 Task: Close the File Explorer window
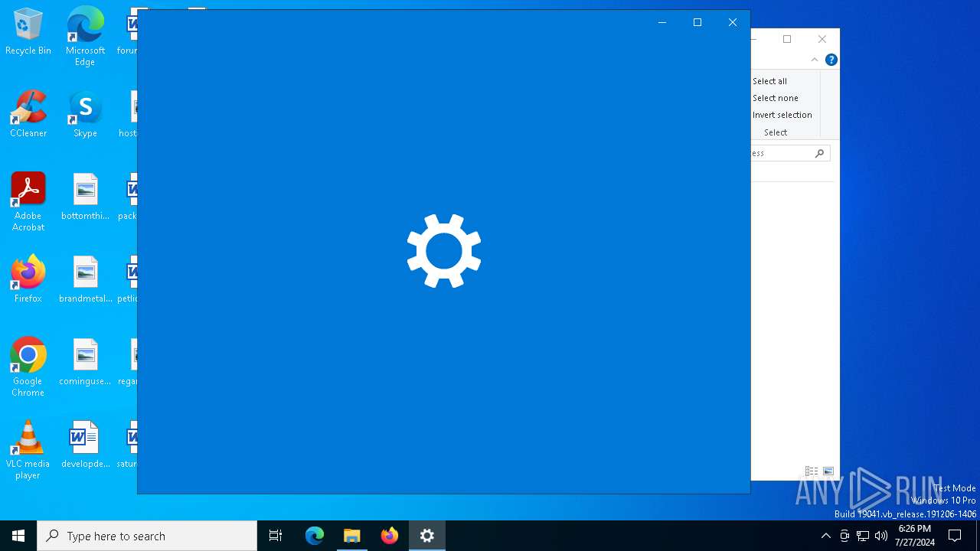[x=822, y=39]
